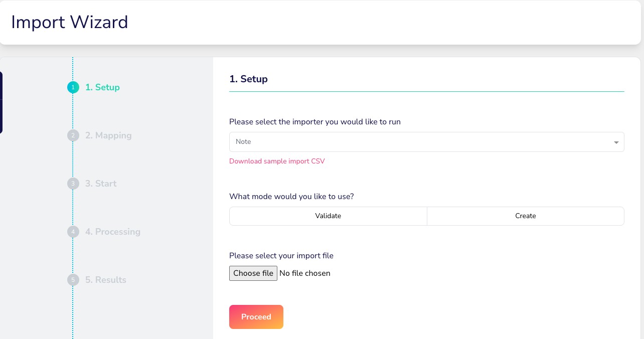644x339 pixels.
Task: Select the Create mode option
Action: point(525,216)
